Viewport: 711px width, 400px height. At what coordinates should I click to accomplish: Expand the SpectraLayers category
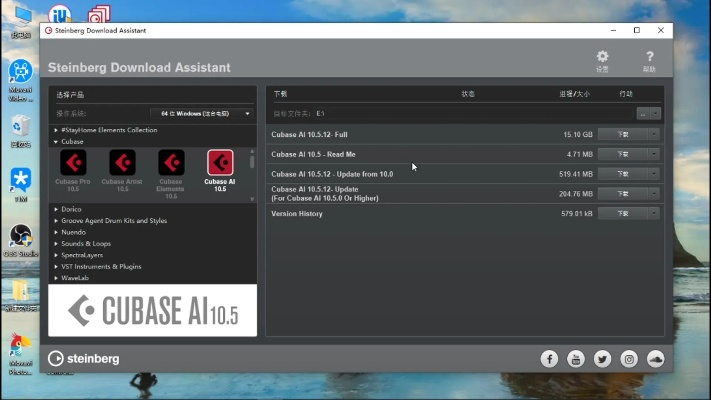pos(56,255)
